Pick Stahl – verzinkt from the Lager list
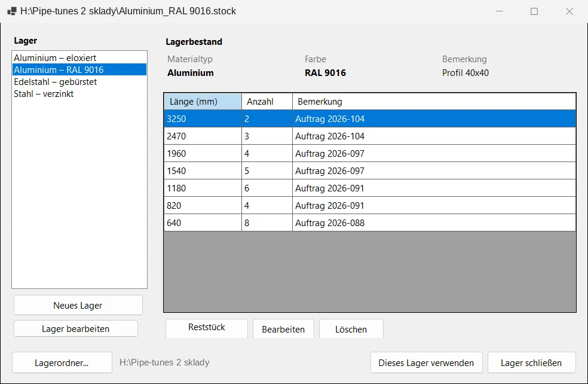The height and width of the screenshot is (384, 588). 79,94
